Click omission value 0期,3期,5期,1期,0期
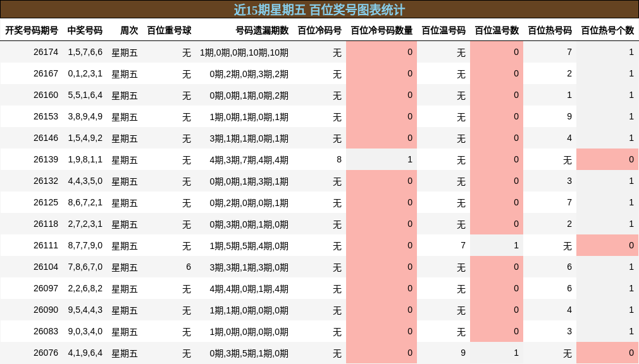Viewport: 639px width, 364px height. pyautogui.click(x=249, y=353)
